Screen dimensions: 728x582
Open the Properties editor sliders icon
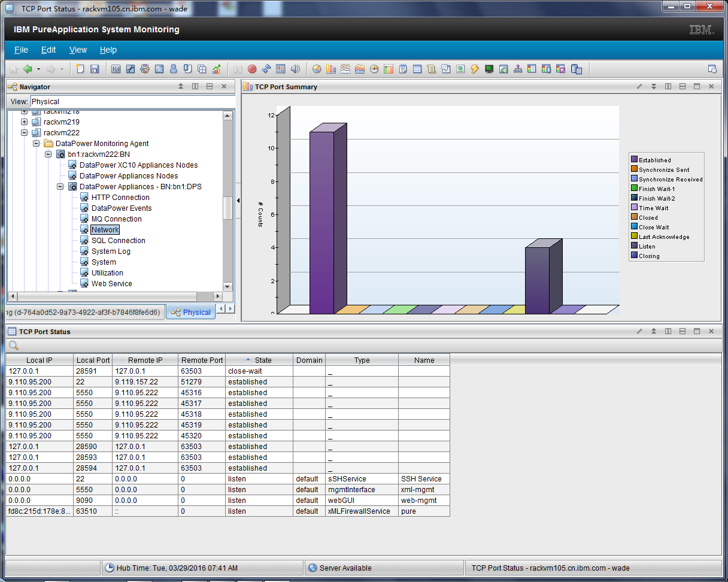(x=116, y=69)
